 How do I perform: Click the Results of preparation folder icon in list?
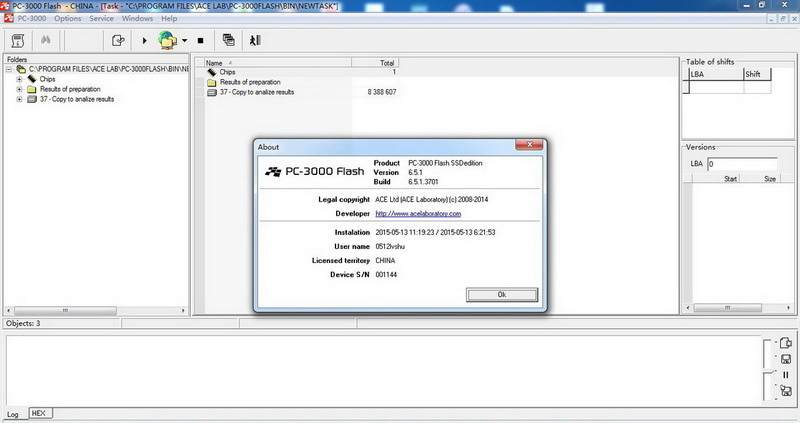tap(212, 82)
